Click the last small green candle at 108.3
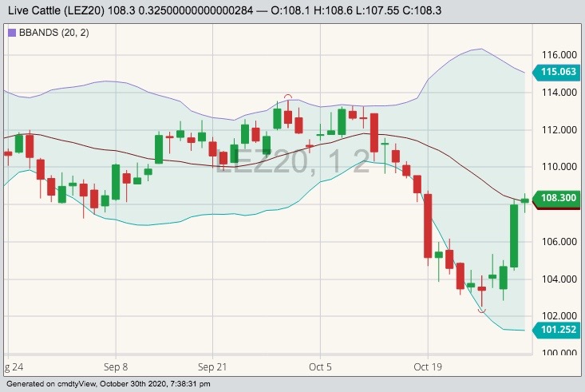Viewport: 585px width, 392px height. (x=524, y=200)
